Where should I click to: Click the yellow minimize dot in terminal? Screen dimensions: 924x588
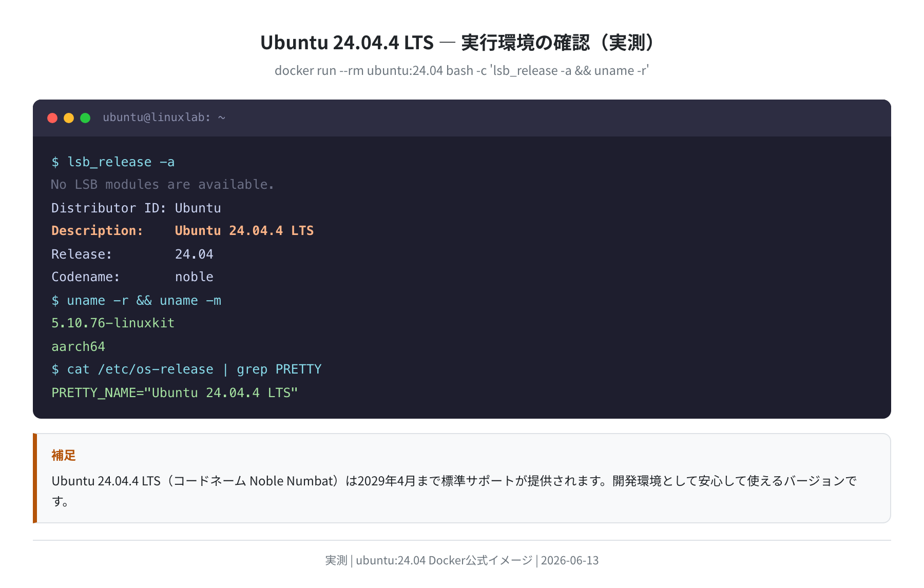(69, 118)
